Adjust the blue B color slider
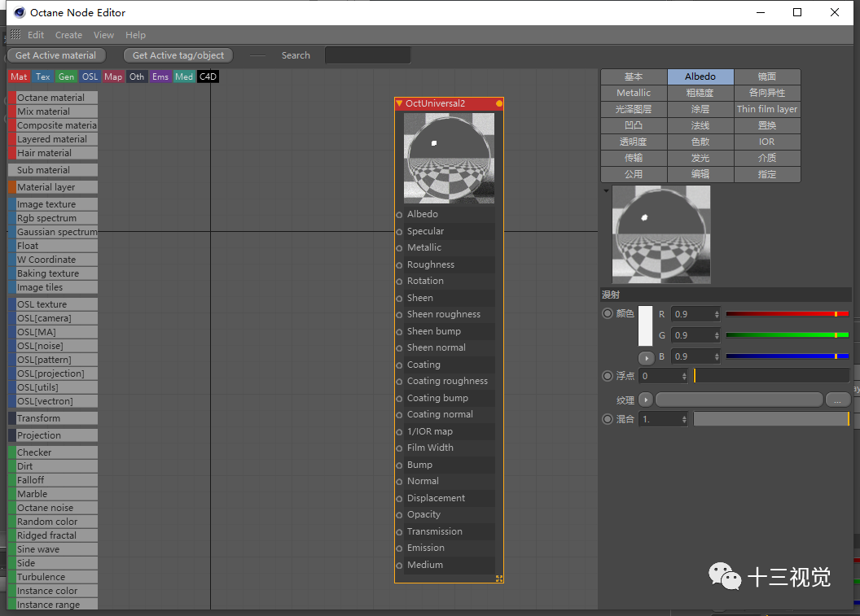This screenshot has height=616, width=860. (787, 356)
